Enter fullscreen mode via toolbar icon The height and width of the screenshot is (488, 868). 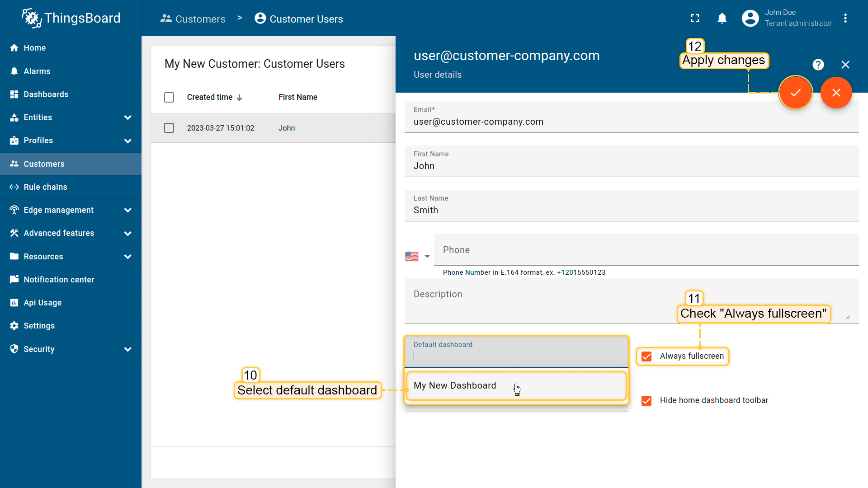(695, 19)
